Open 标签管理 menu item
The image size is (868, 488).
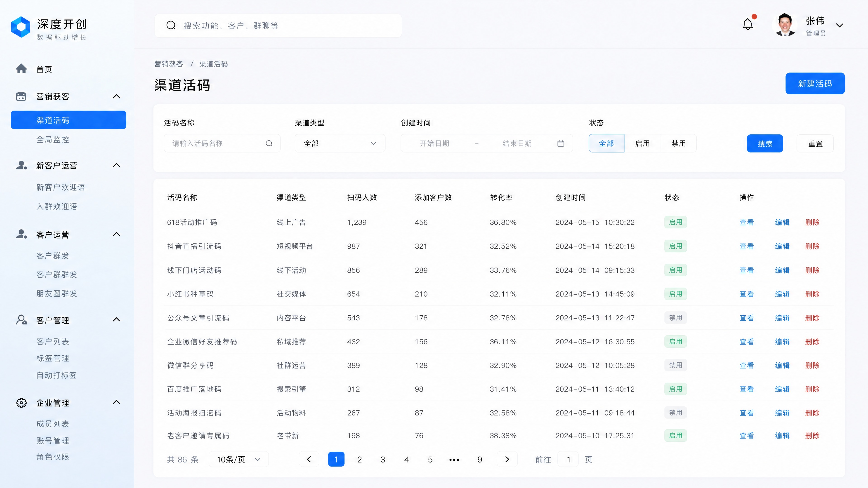click(x=53, y=358)
